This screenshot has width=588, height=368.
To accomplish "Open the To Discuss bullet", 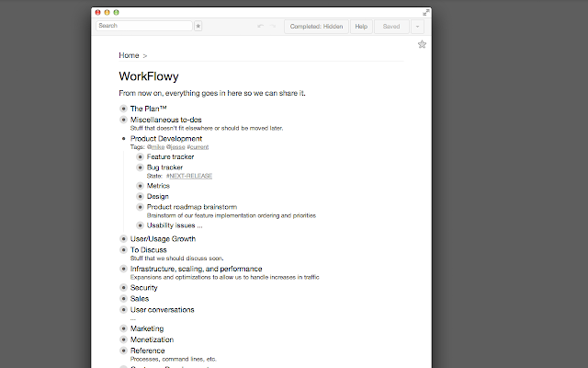I will point(123,249).
